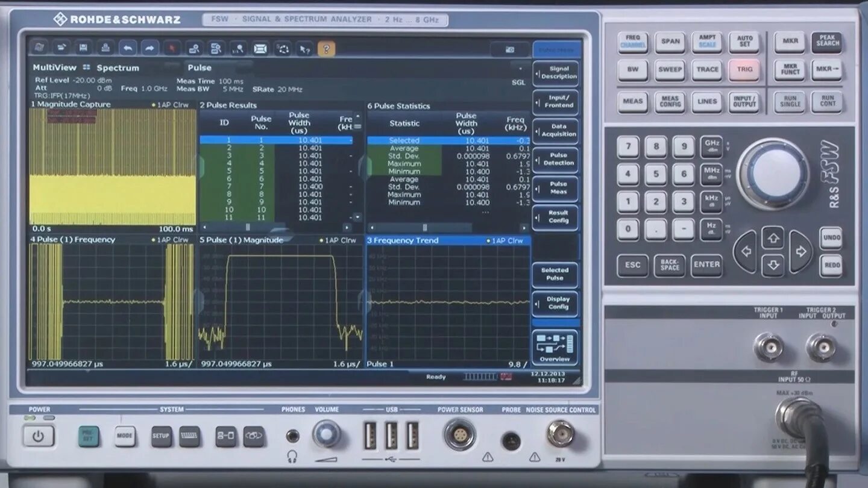Viewport: 868px width, 488px height.
Task: Click Pulse Statistics horizontal scrollbar thumb
Action: tap(424, 228)
